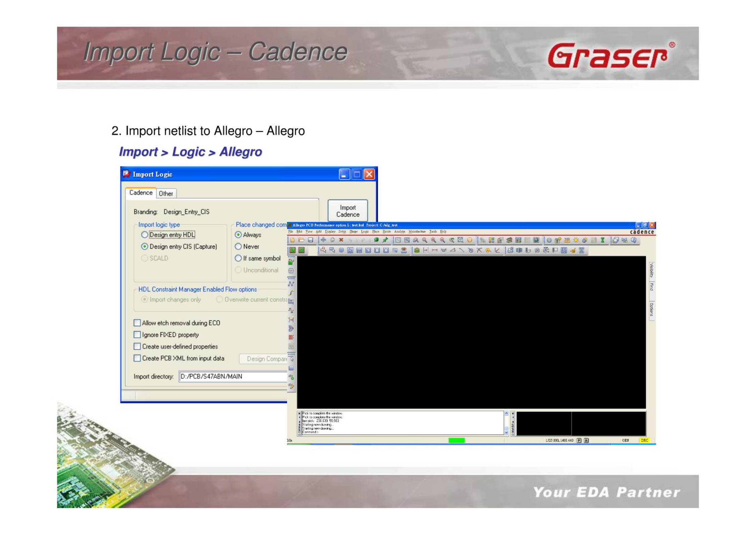Click the Copy icon in Allegro toolbar
Viewport: 756px width, 535px height.
point(332,240)
